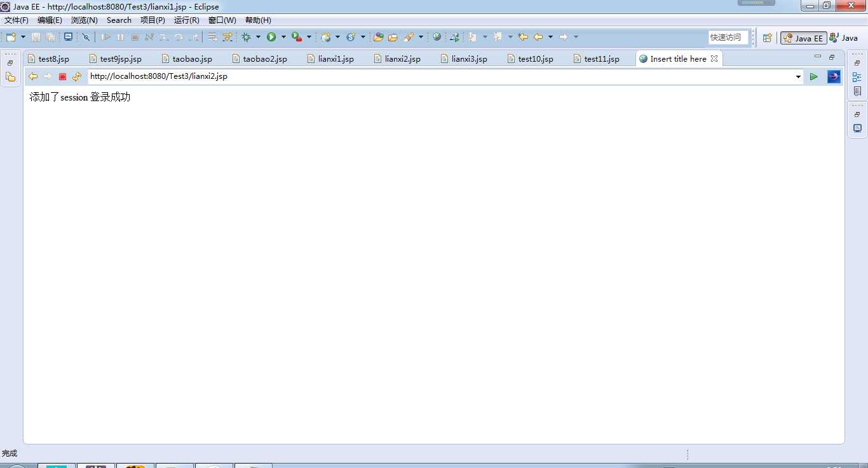Click the Open Web Browser globe icon

[x=437, y=38]
